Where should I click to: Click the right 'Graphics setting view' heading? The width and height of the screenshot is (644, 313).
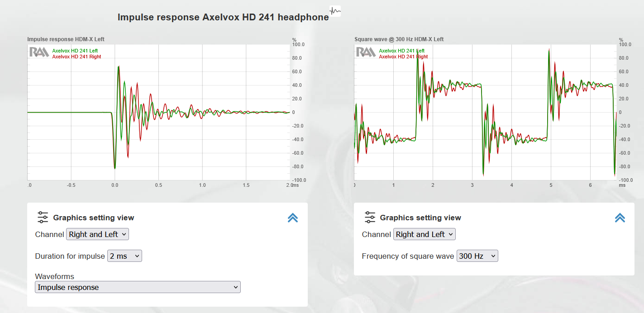(x=420, y=218)
